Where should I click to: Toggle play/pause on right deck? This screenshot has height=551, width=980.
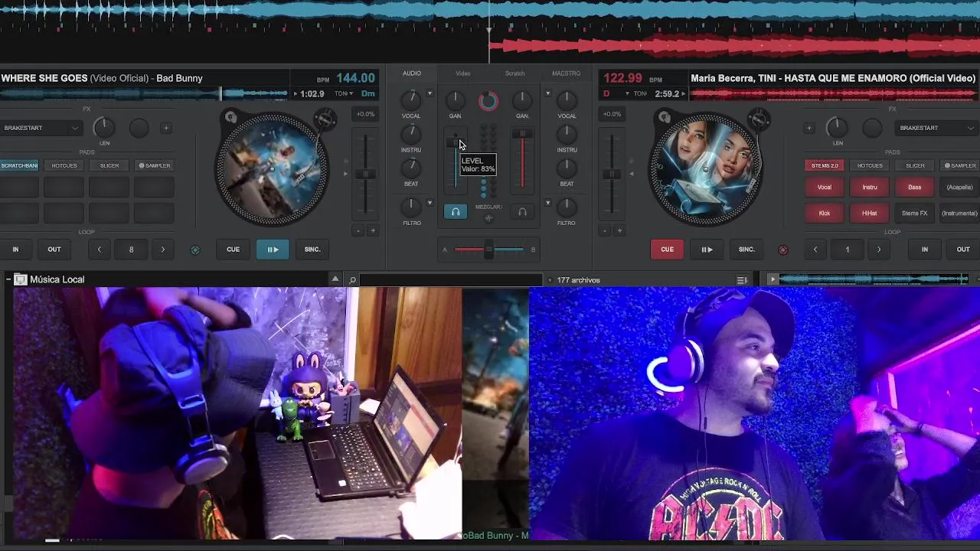click(x=707, y=249)
